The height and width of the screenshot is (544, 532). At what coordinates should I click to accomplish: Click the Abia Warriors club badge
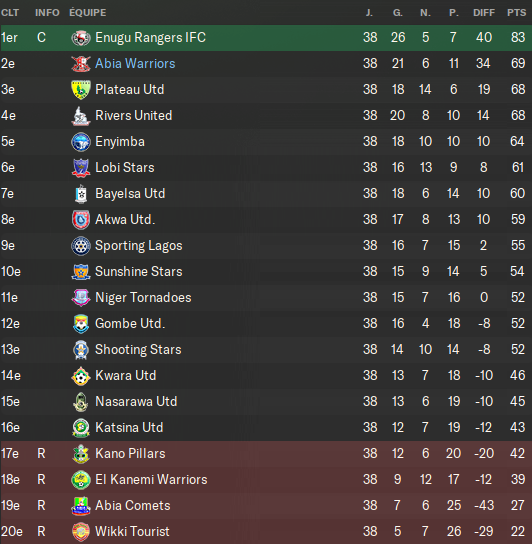click(x=81, y=64)
